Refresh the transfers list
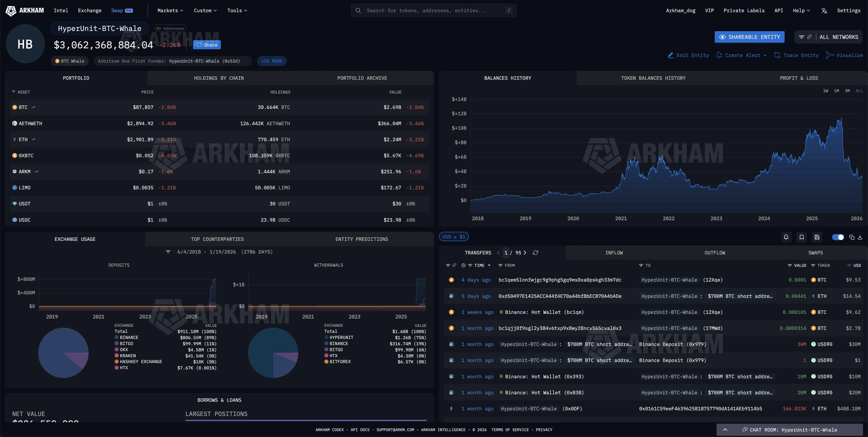The width and height of the screenshot is (868, 437). pos(535,253)
